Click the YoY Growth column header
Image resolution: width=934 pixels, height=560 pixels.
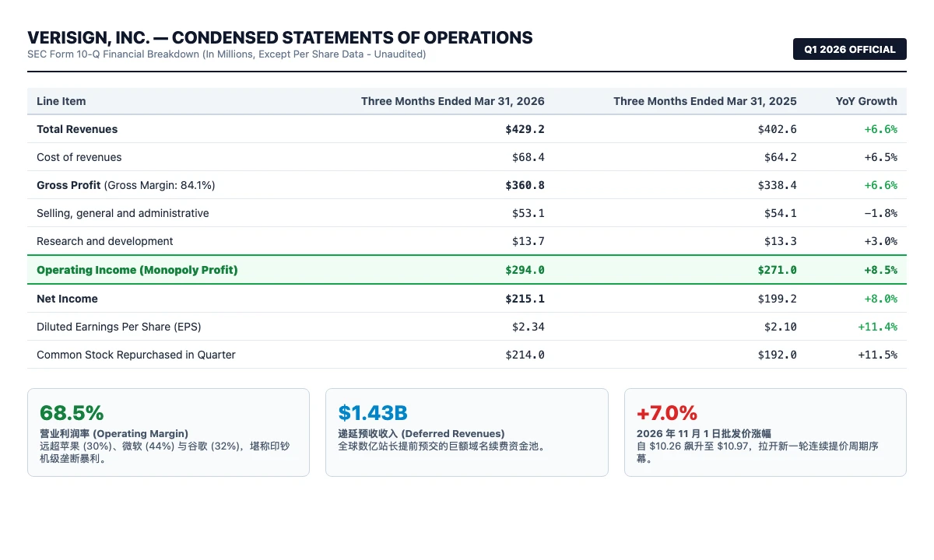[866, 101]
